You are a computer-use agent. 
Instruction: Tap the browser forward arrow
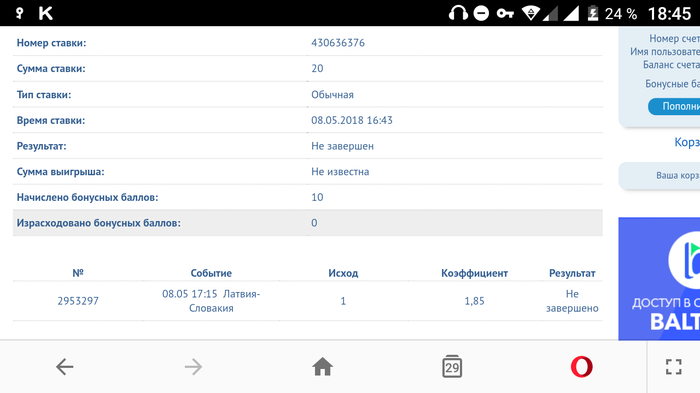[193, 367]
